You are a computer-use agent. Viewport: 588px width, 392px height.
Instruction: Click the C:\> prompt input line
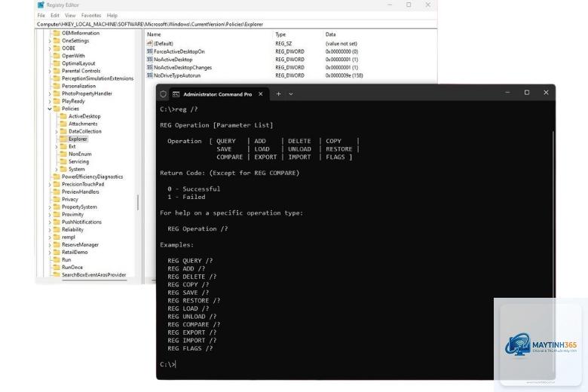(167, 364)
